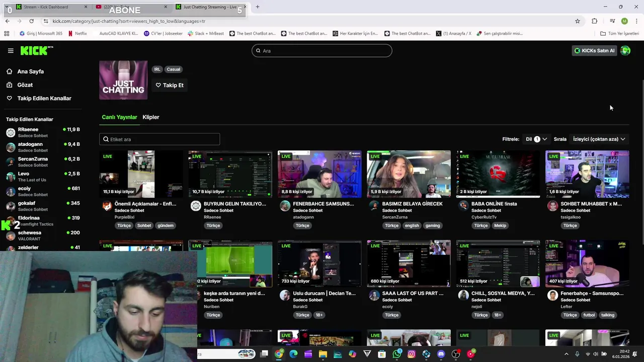Click the KICK logo
Screen dimensions: 644x362
37,50
